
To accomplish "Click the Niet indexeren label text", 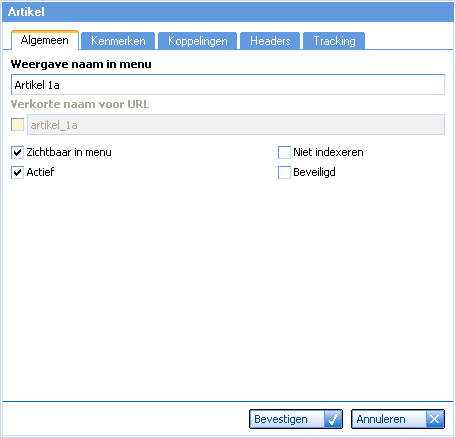I will tap(328, 152).
